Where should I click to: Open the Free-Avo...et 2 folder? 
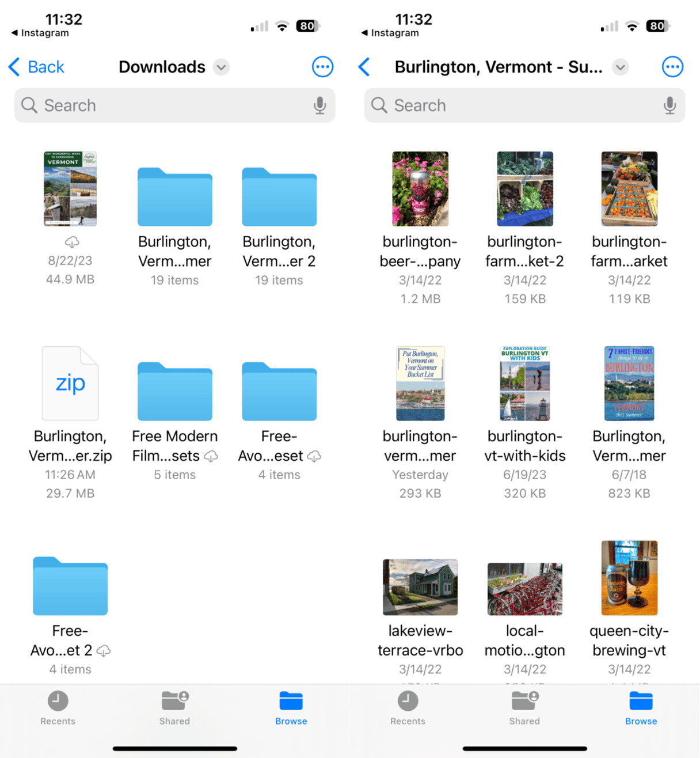coord(70,586)
